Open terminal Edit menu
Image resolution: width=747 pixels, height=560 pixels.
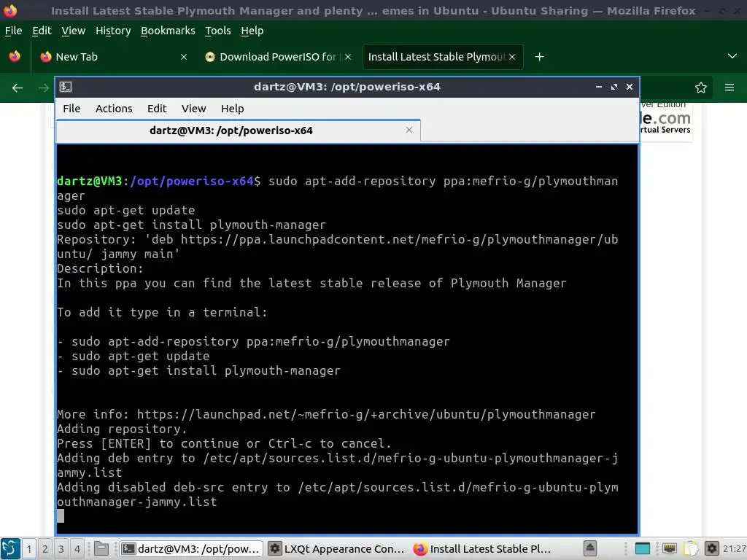[157, 109]
